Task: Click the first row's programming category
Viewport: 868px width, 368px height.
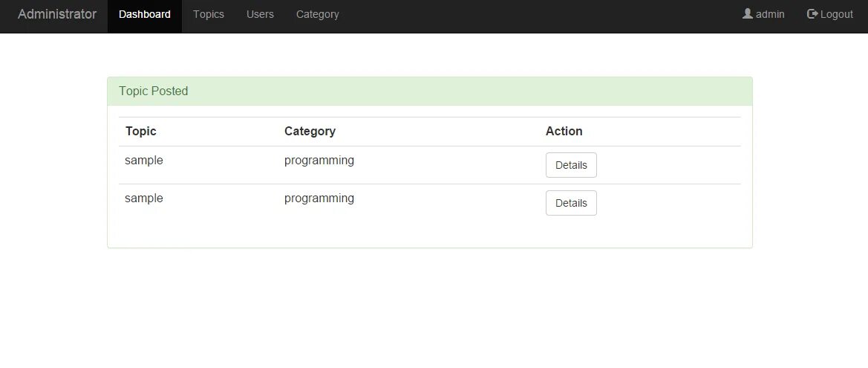Action: [x=319, y=161]
